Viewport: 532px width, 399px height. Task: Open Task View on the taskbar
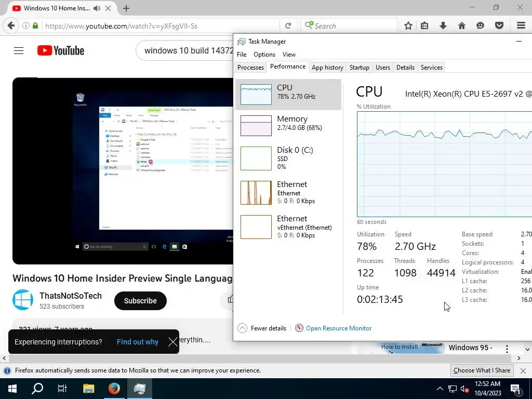[62, 389]
